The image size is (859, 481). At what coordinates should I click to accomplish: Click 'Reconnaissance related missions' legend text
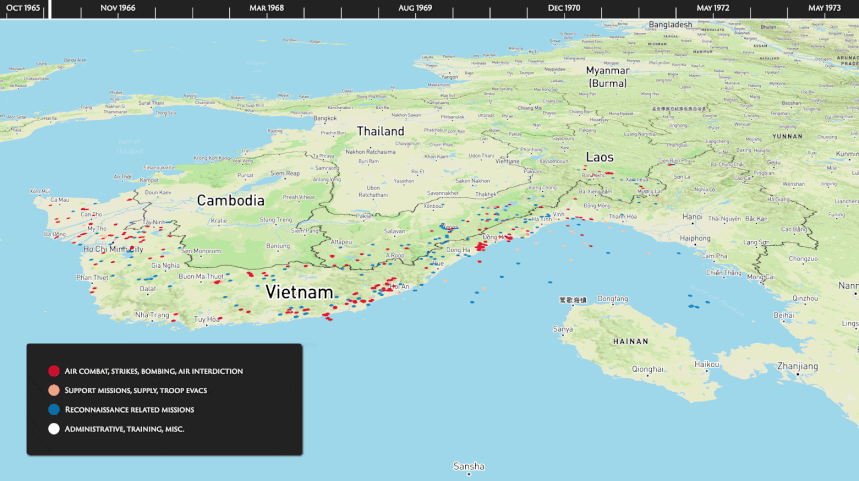click(x=129, y=410)
